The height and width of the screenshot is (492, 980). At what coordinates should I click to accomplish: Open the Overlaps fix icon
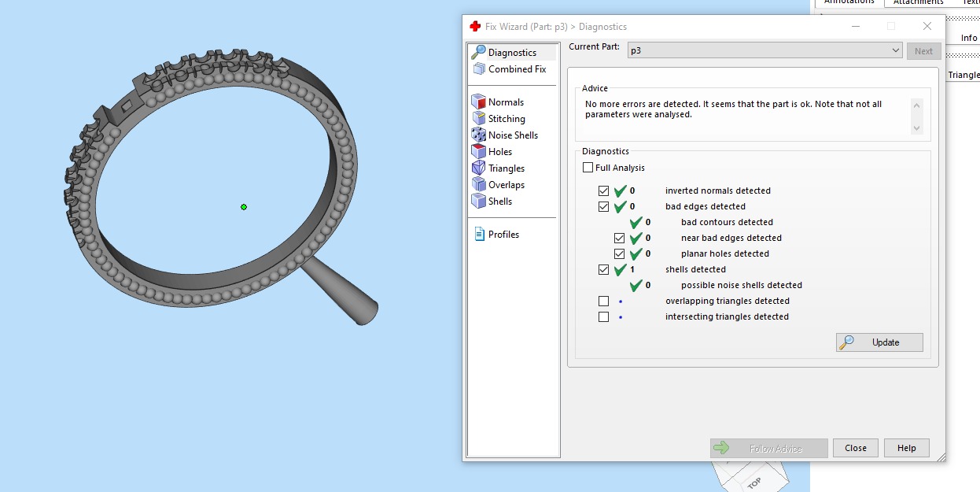pos(478,184)
